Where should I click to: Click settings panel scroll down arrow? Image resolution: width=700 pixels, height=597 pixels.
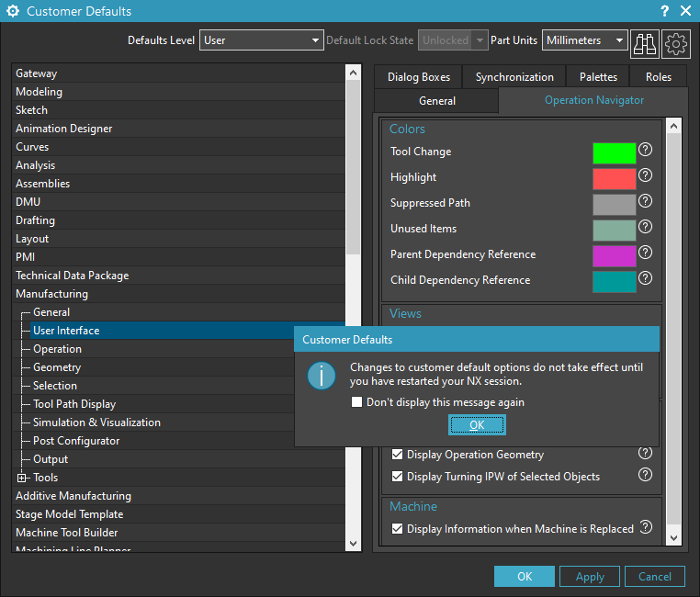tap(673, 538)
